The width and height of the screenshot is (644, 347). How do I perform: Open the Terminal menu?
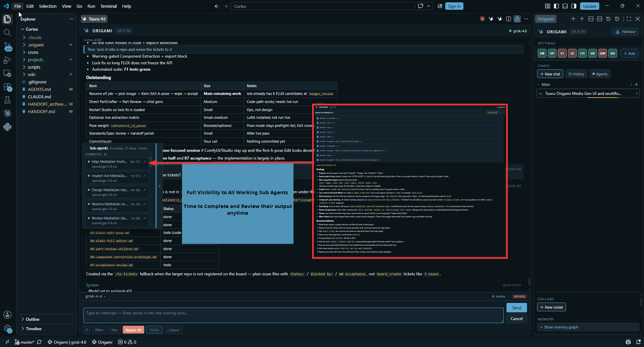point(108,6)
